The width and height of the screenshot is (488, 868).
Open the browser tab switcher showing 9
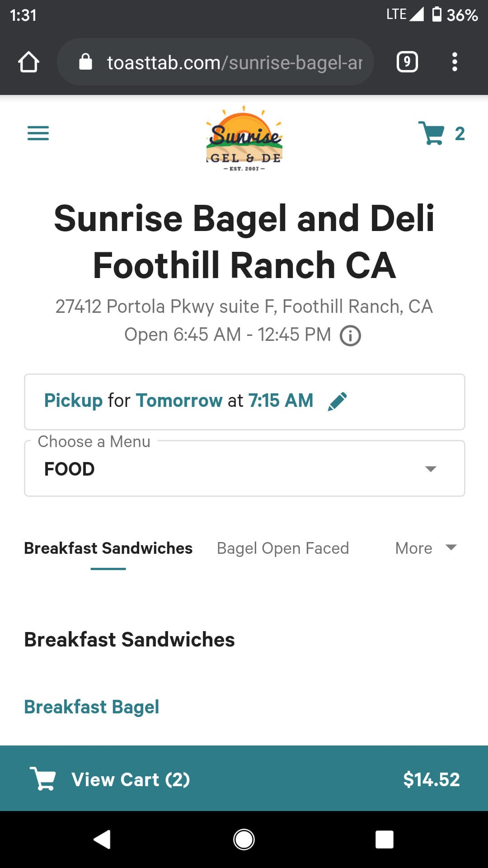[x=407, y=62]
